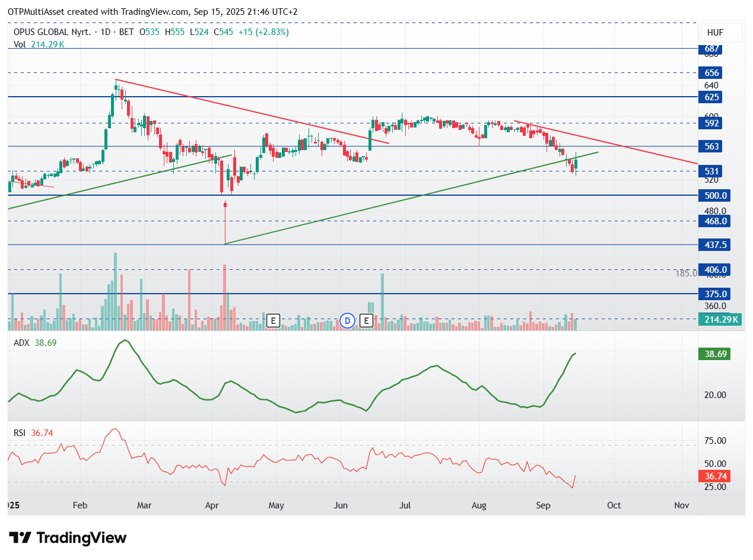The height and width of the screenshot is (560, 753).
Task: Click the dividend D marker icon
Action: (348, 321)
